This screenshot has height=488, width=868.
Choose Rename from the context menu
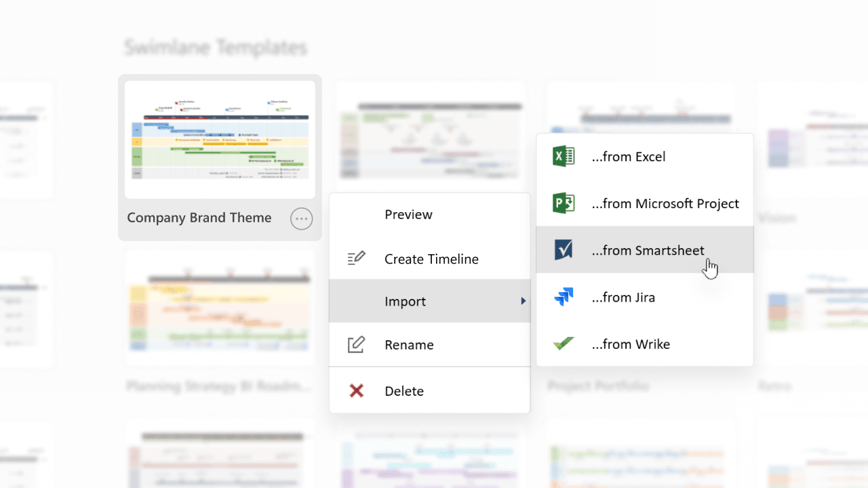tap(429, 344)
